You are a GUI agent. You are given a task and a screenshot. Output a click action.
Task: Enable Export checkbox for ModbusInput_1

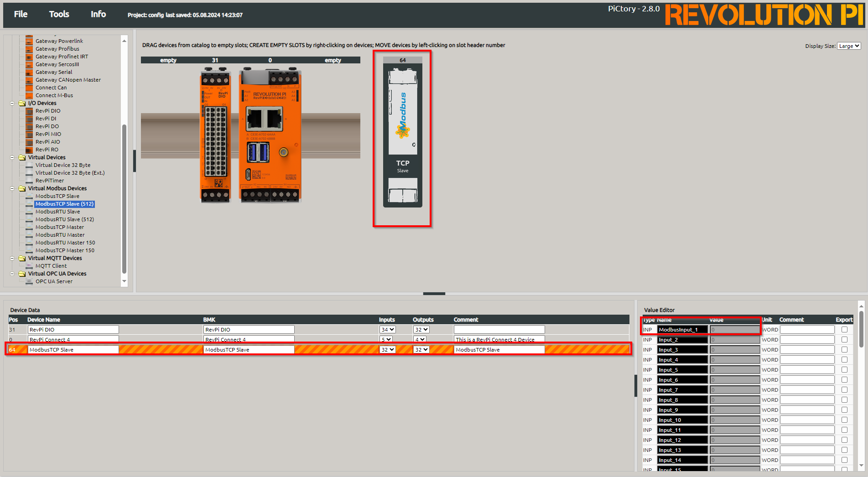pos(844,330)
